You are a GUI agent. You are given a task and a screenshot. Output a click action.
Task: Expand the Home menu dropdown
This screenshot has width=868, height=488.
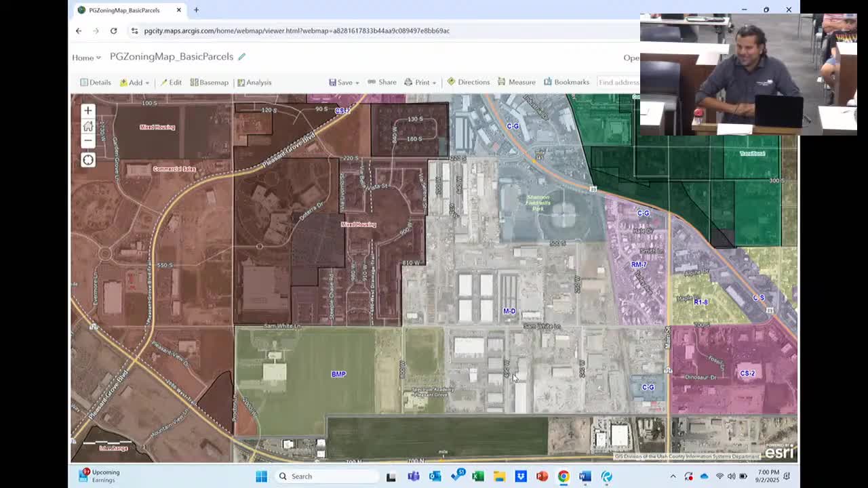tap(86, 58)
